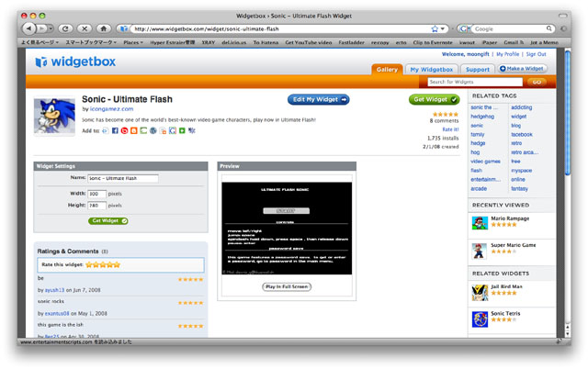Focus the address bar URL field
This screenshot has width=588, height=369.
281,28
